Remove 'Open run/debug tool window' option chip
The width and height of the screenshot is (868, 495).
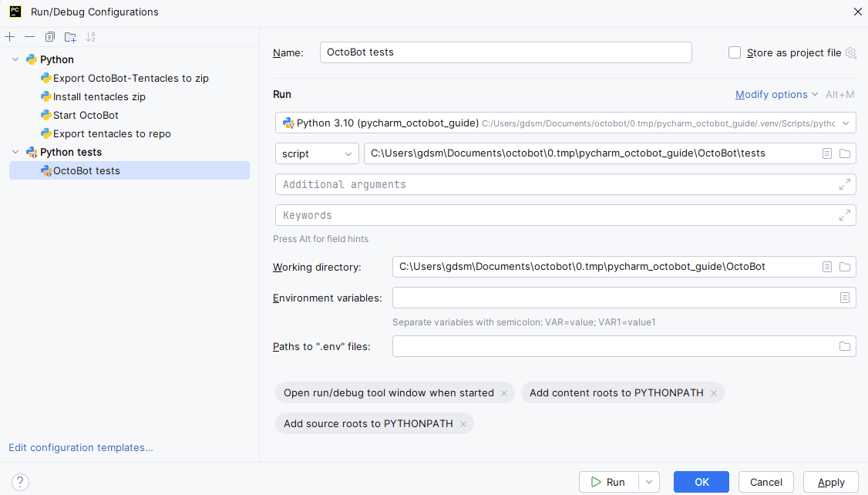(504, 393)
